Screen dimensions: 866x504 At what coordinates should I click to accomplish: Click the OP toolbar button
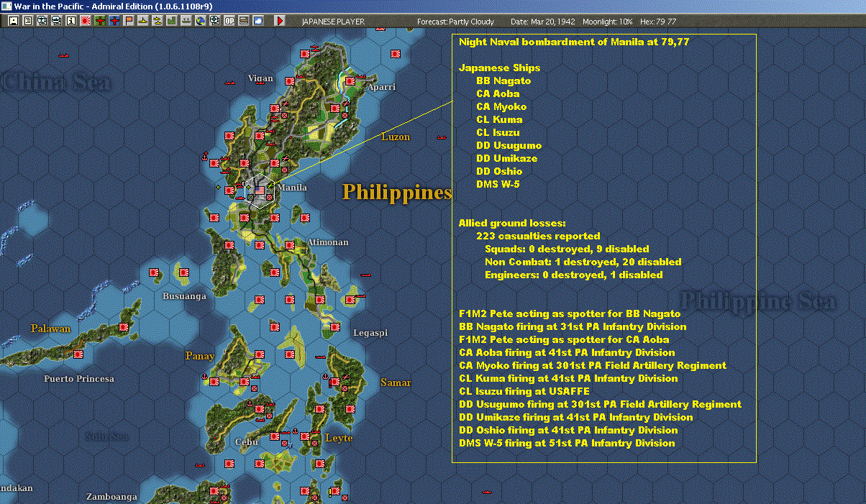click(229, 21)
